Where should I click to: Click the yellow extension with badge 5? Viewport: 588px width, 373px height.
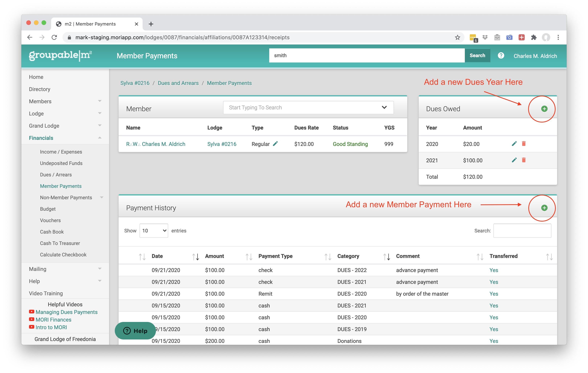[473, 38]
